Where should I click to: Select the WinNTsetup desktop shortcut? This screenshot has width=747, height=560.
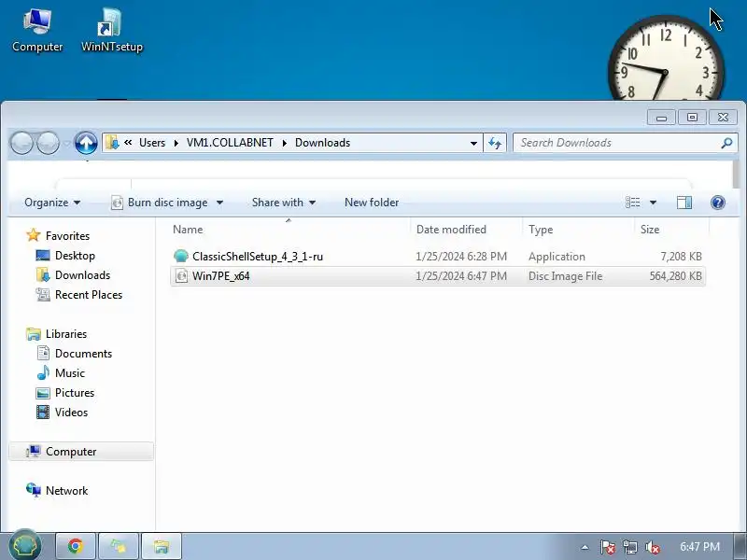coord(112,30)
